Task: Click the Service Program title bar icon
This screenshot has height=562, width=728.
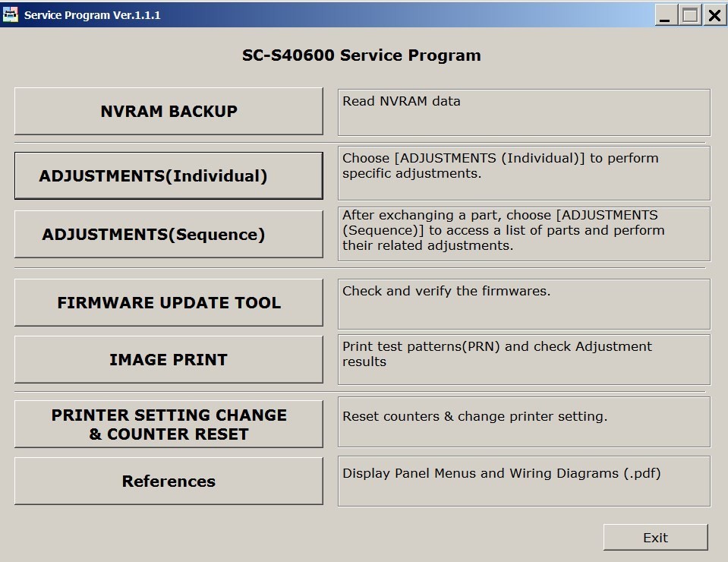Action: 10,15
